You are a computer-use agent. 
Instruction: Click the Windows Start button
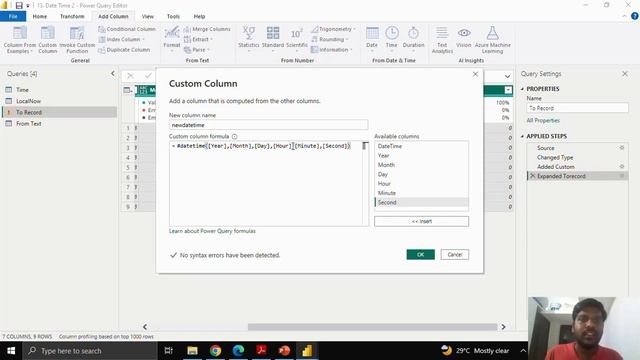[11, 351]
